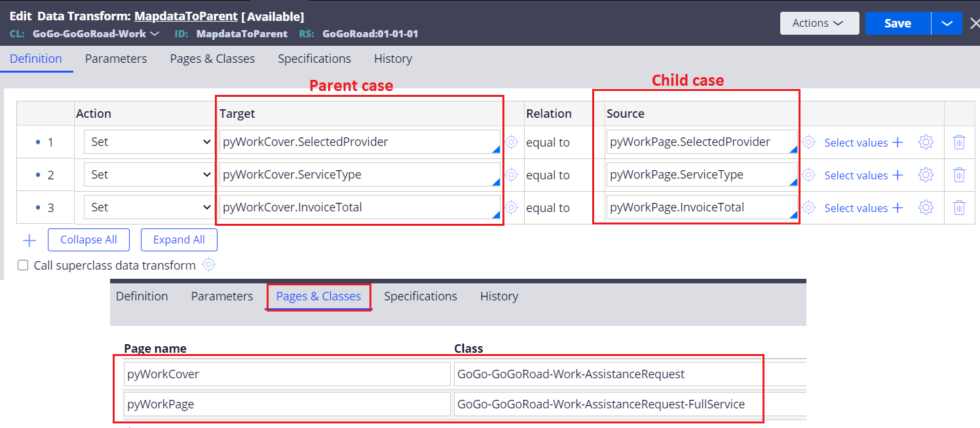Delete row 3 using the trash icon
The image size is (980, 428).
click(x=959, y=207)
